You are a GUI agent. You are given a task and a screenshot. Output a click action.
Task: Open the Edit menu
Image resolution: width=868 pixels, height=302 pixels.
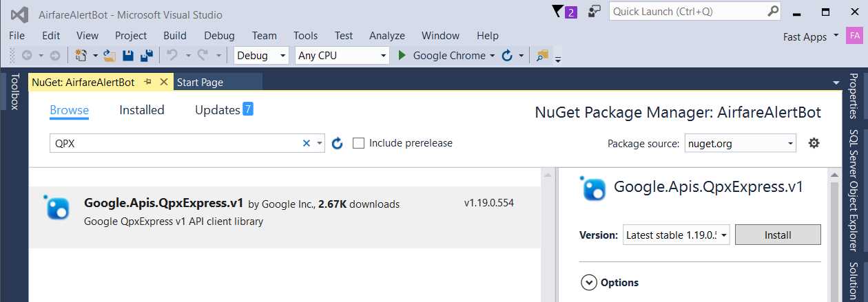(51, 35)
